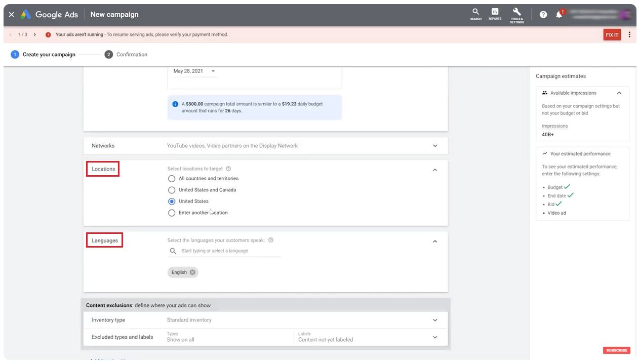Expand the Inventory type section
Viewport: 639px width, 364px height.
pyautogui.click(x=434, y=320)
